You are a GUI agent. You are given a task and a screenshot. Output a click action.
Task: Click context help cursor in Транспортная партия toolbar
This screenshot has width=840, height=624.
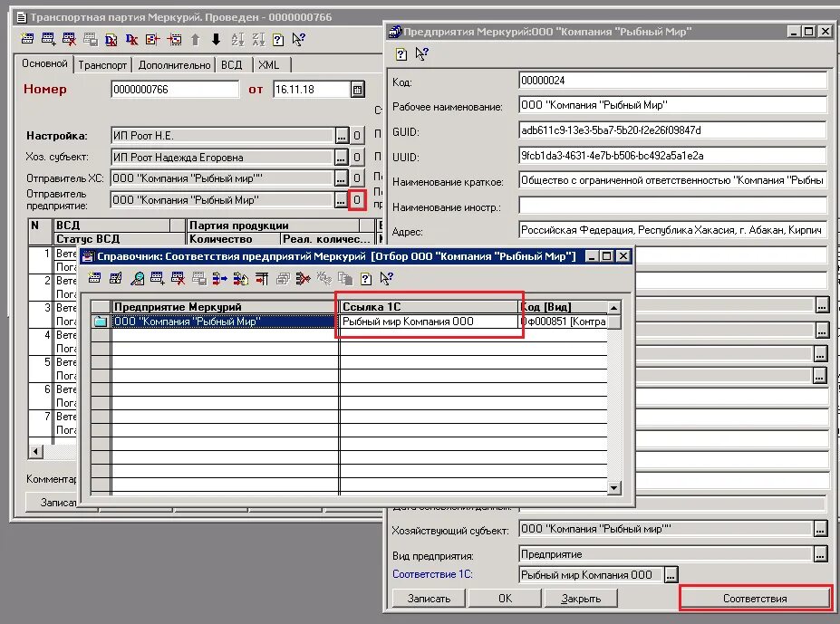pyautogui.click(x=298, y=39)
